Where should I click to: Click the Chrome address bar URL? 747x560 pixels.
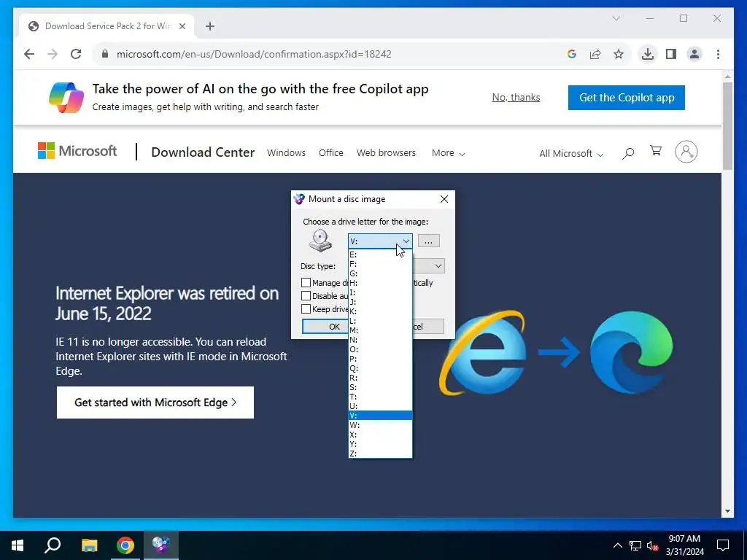tap(254, 54)
